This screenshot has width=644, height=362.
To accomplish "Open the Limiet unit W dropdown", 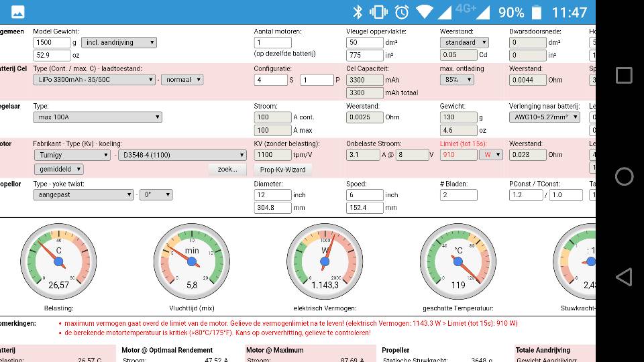I will [x=491, y=155].
